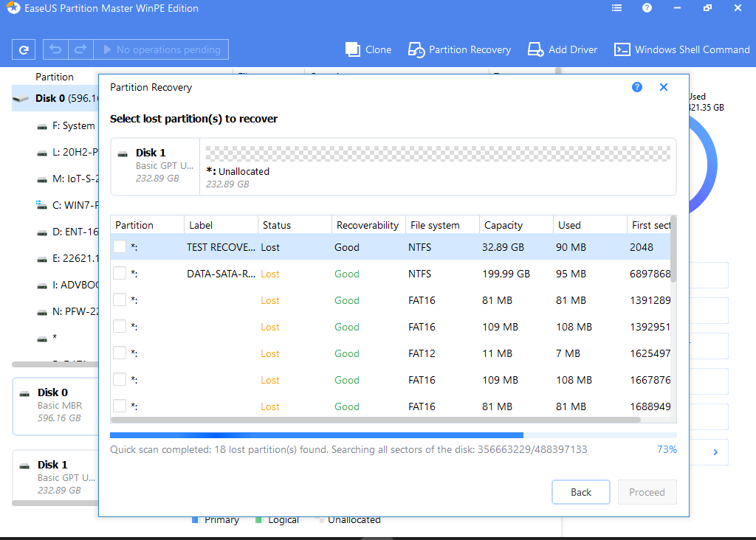Check the DATA-SATA-R... partition checkbox
Viewport: 756px width, 540px height.
point(120,273)
